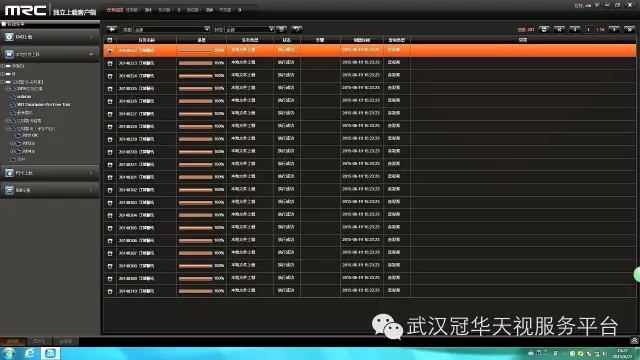Open the status filter dropdown
Image resolution: width=640 pixels, height=360 pixels.
[249, 29]
